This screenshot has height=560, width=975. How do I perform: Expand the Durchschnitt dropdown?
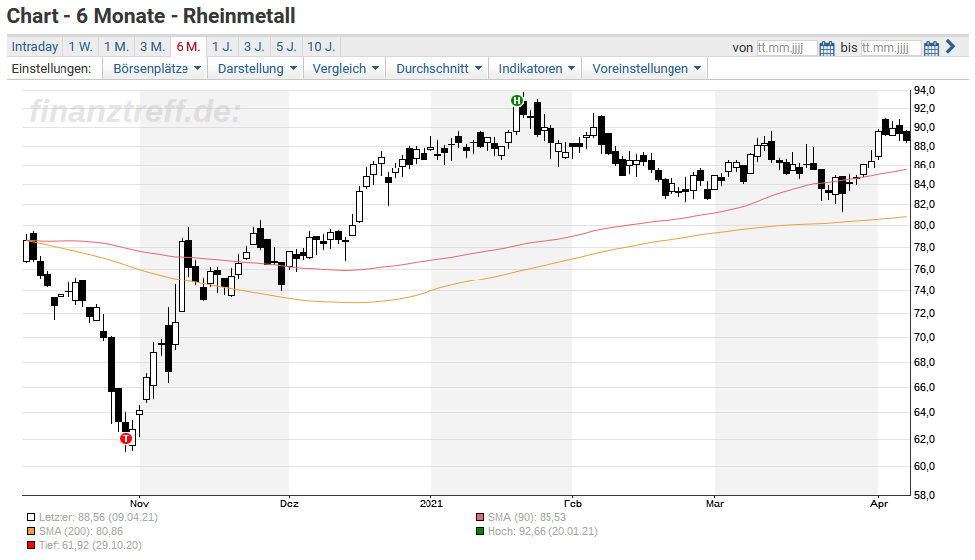coord(438,69)
